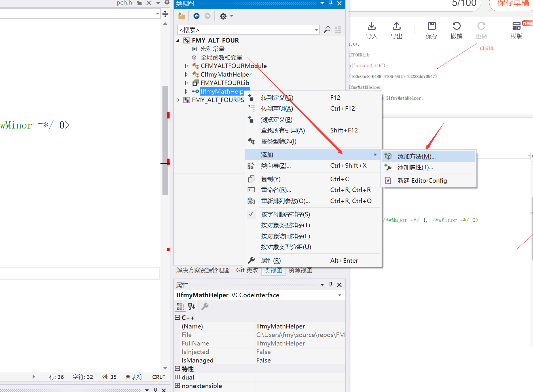The image size is (533, 392).
Task: Expand the CFMYALTFOURModule class node
Action: 187,66
